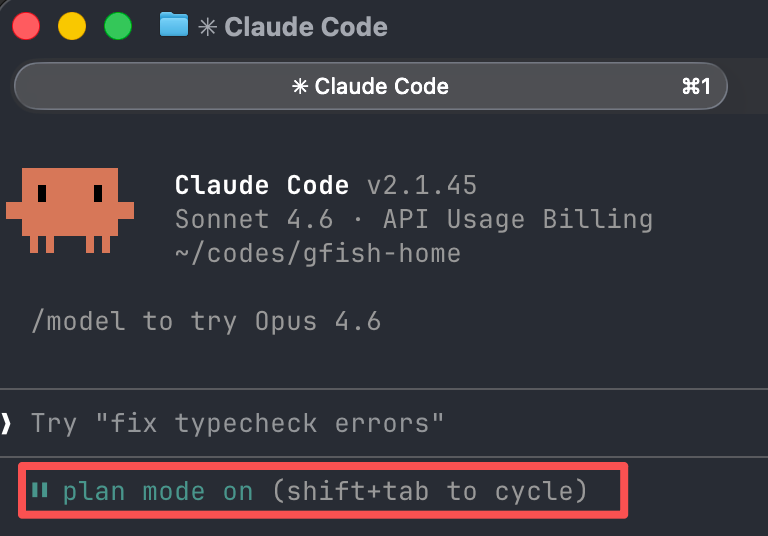Click the green zoom window button
The image size is (768, 536).
click(x=118, y=26)
